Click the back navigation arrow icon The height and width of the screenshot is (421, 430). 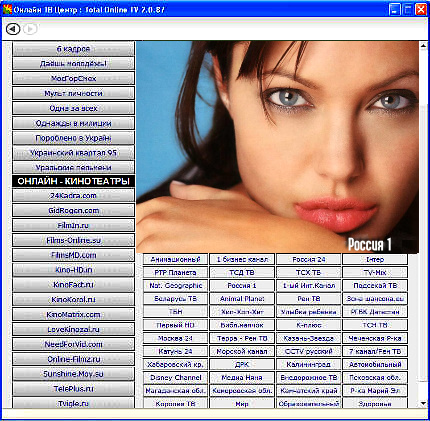coord(13,29)
